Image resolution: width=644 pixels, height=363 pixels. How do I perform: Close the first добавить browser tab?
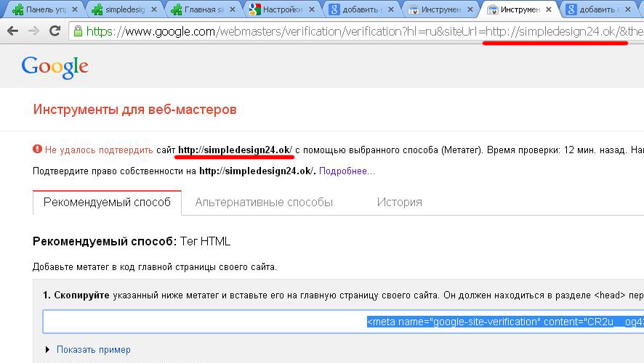pos(390,9)
